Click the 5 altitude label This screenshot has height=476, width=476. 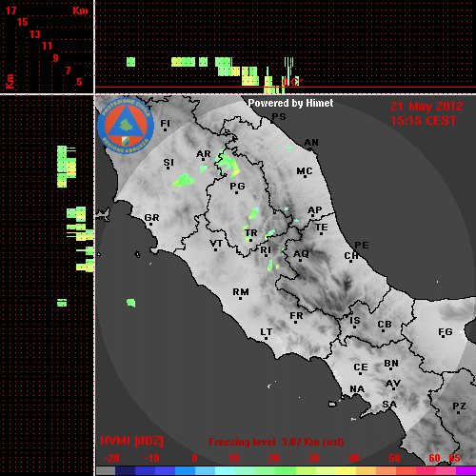coord(79,82)
